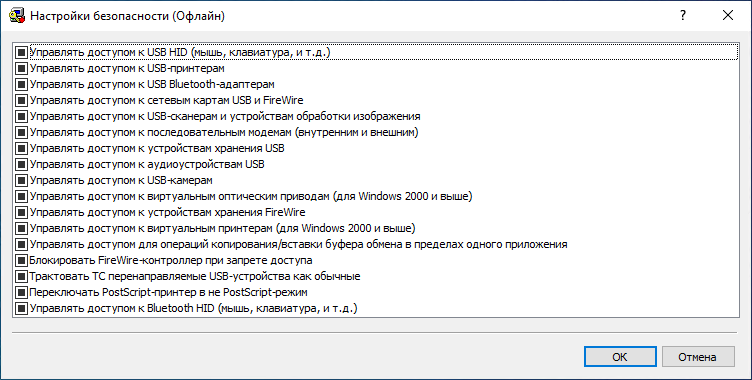Toggle checkbox for Bluetooth HID access
Image resolution: width=752 pixels, height=380 pixels.
[x=22, y=309]
